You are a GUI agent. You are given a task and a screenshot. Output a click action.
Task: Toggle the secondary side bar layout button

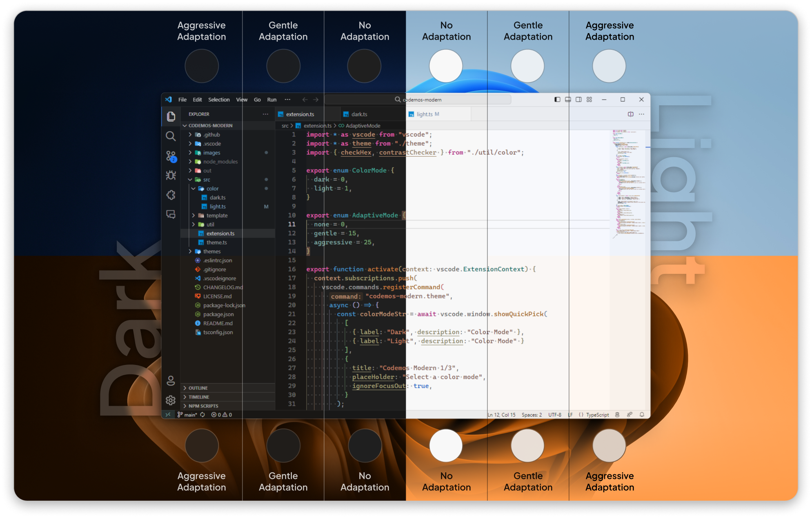click(578, 100)
